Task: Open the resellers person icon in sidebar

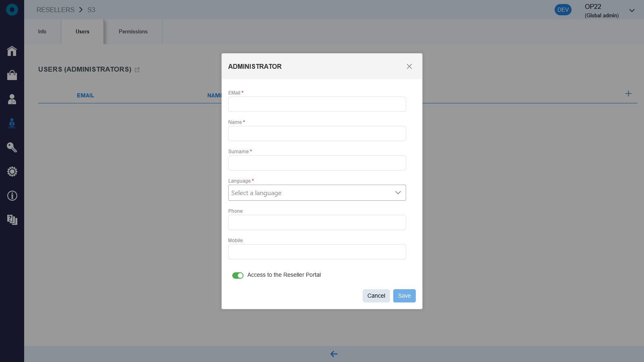Action: click(x=12, y=123)
